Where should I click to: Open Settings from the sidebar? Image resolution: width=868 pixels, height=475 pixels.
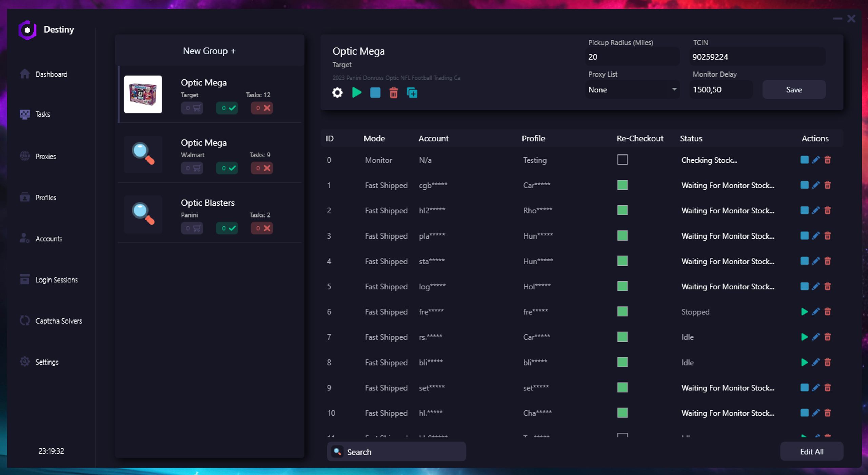pos(39,362)
